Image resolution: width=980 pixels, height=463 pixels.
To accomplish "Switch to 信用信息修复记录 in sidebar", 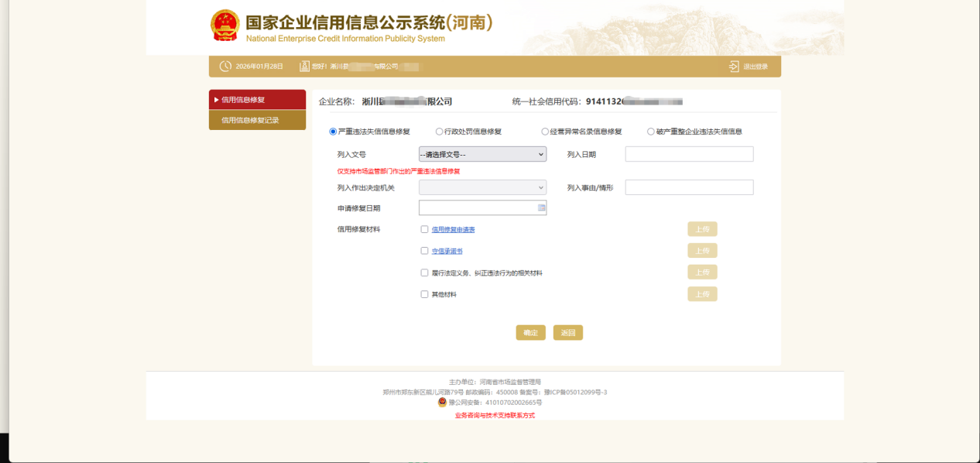I will (257, 120).
